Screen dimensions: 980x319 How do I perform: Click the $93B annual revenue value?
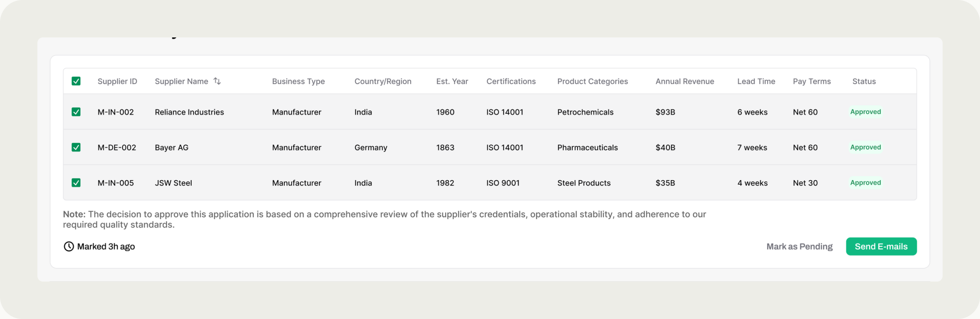(x=665, y=112)
